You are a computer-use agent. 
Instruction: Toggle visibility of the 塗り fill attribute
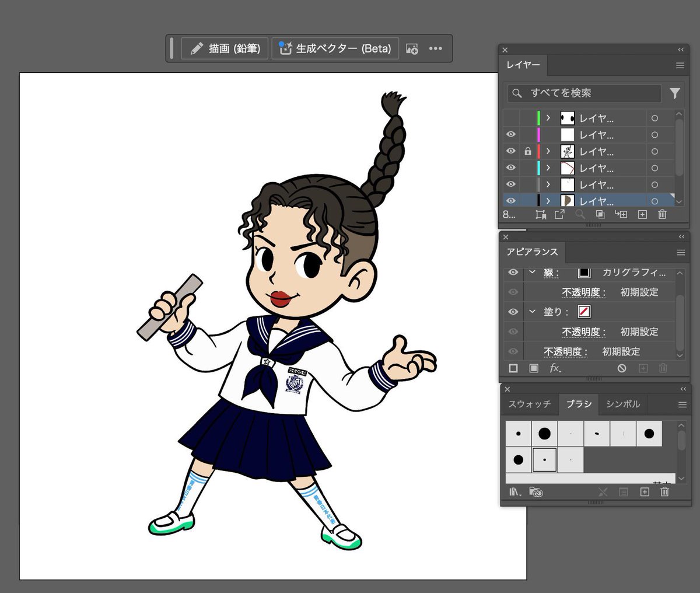point(513,312)
